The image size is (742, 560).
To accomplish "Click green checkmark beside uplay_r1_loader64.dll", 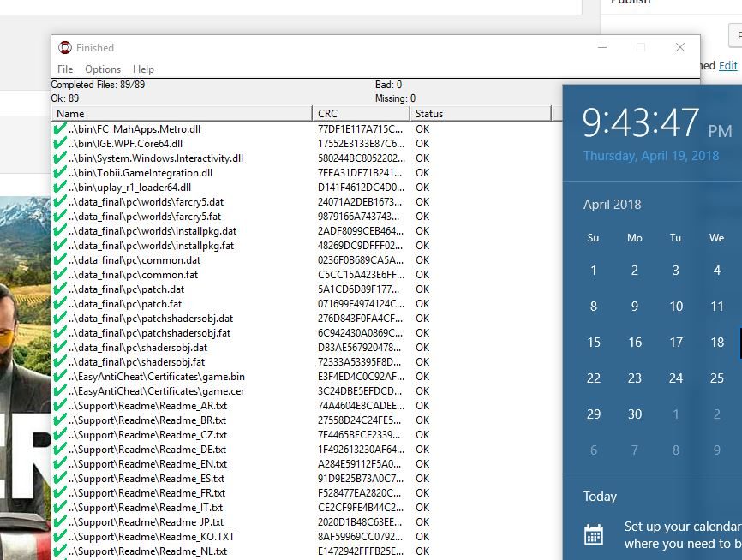I will [60, 188].
